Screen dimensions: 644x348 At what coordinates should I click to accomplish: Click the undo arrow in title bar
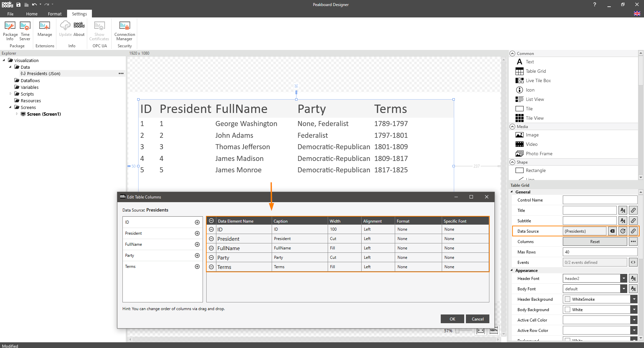tap(34, 5)
